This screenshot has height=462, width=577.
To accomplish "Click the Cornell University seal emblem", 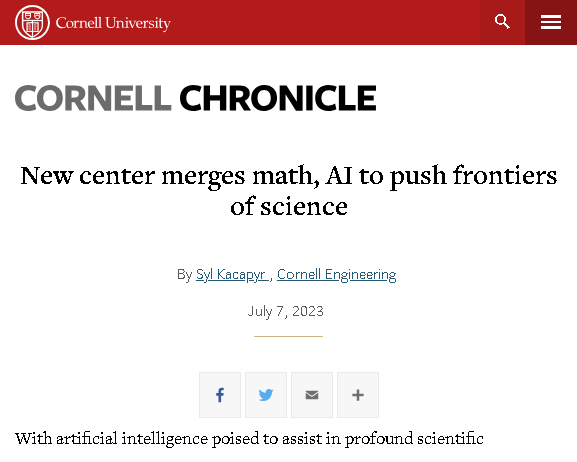I will pyautogui.click(x=32, y=22).
